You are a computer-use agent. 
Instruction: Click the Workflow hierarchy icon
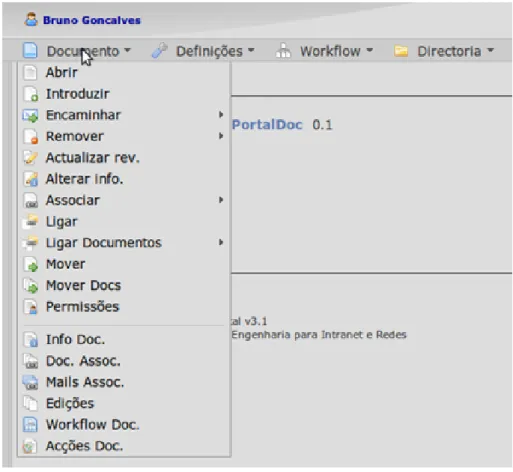tap(283, 51)
